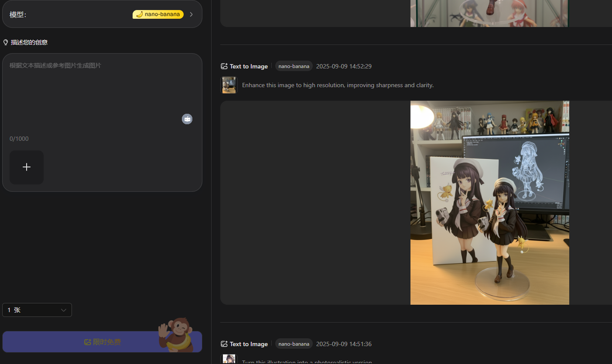Click the 'Enhance this image to high resolution' prompt
The width and height of the screenshot is (612, 364).
click(338, 85)
